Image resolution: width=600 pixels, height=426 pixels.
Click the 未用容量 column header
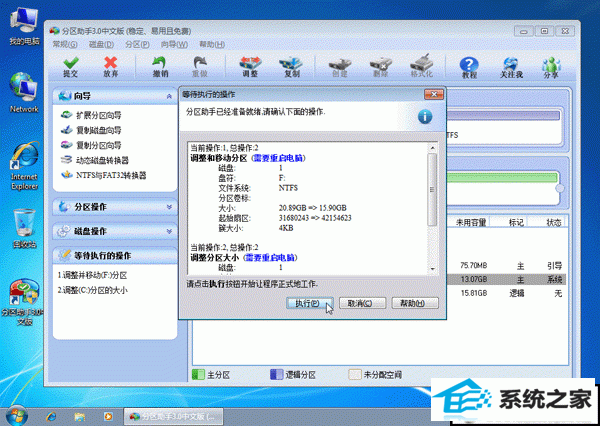click(471, 222)
